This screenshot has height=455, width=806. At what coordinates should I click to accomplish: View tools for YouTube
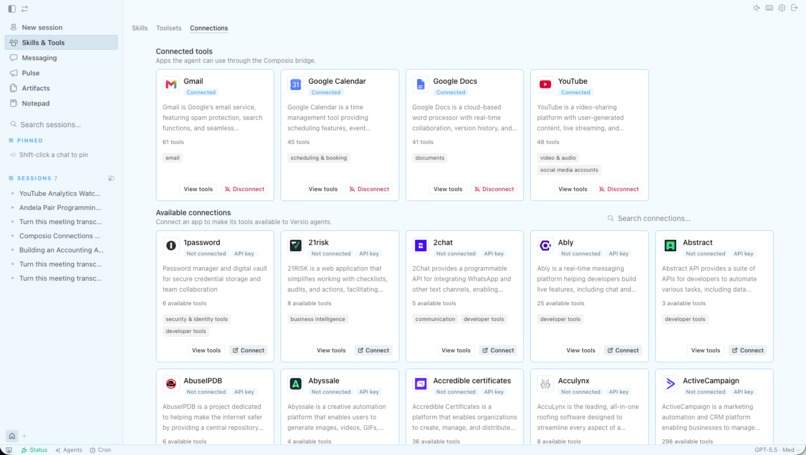tap(573, 189)
